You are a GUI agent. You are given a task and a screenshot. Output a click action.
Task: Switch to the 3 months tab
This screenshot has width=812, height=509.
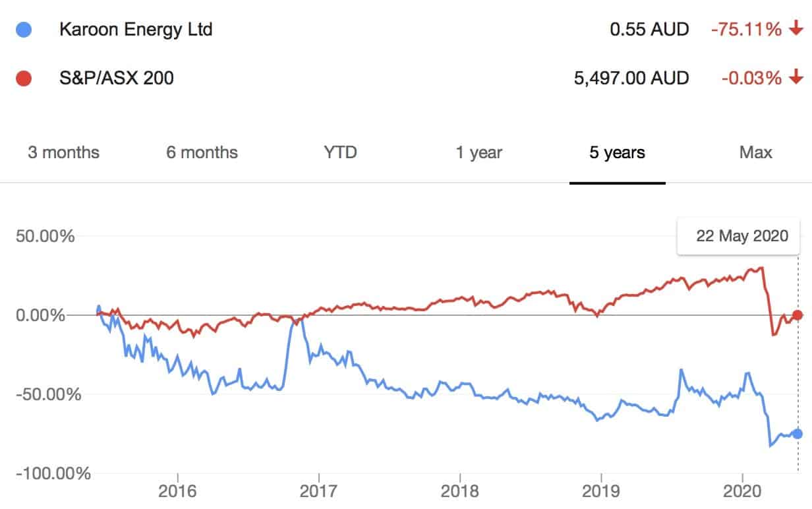[63, 152]
